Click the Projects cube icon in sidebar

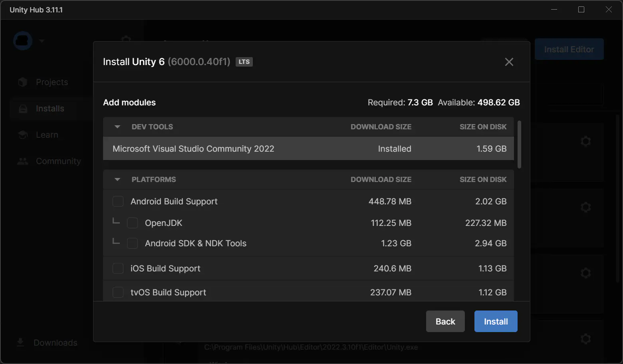coord(23,82)
